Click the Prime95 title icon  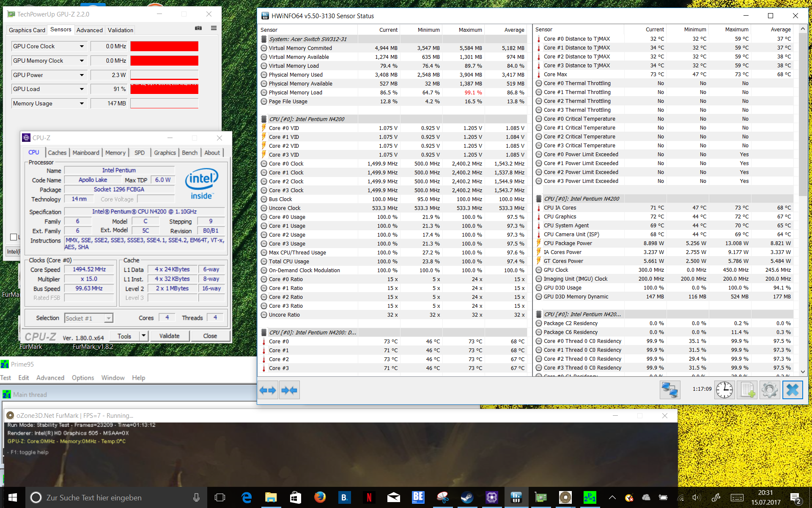click(5, 364)
